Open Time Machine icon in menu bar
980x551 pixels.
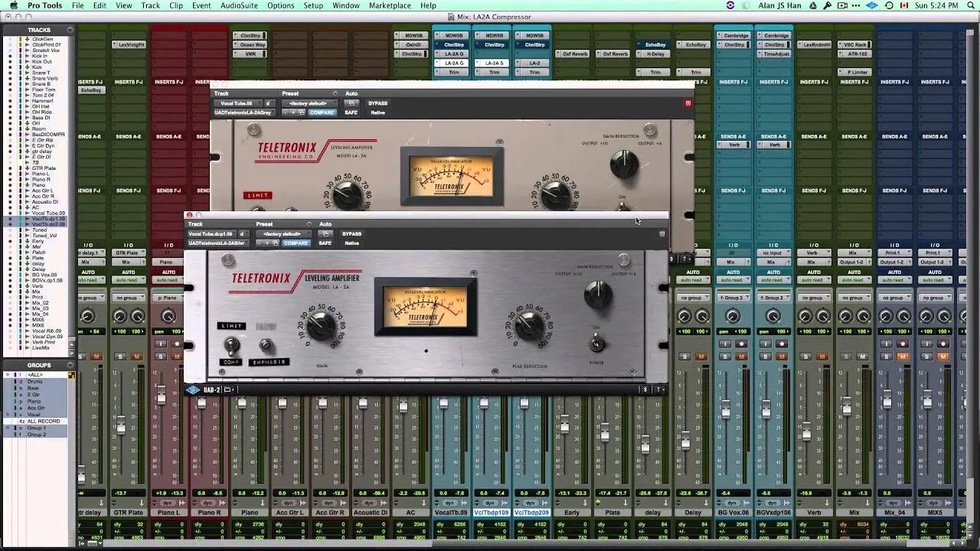[x=889, y=5]
